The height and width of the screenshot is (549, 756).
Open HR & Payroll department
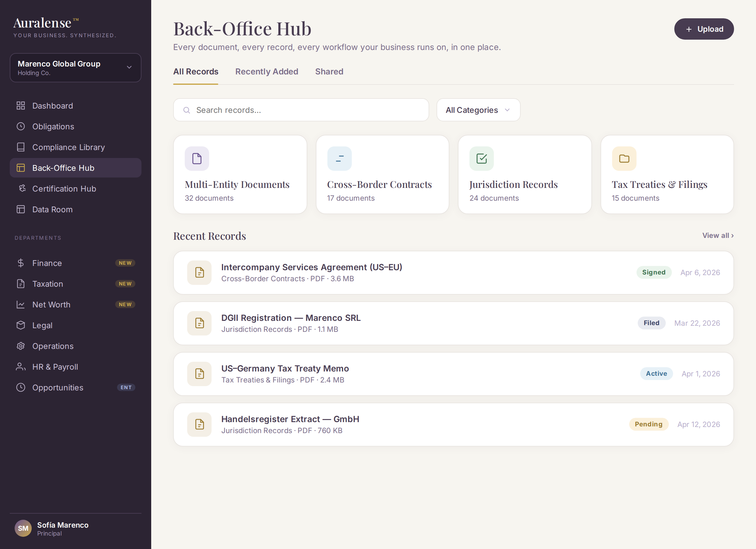point(76,367)
